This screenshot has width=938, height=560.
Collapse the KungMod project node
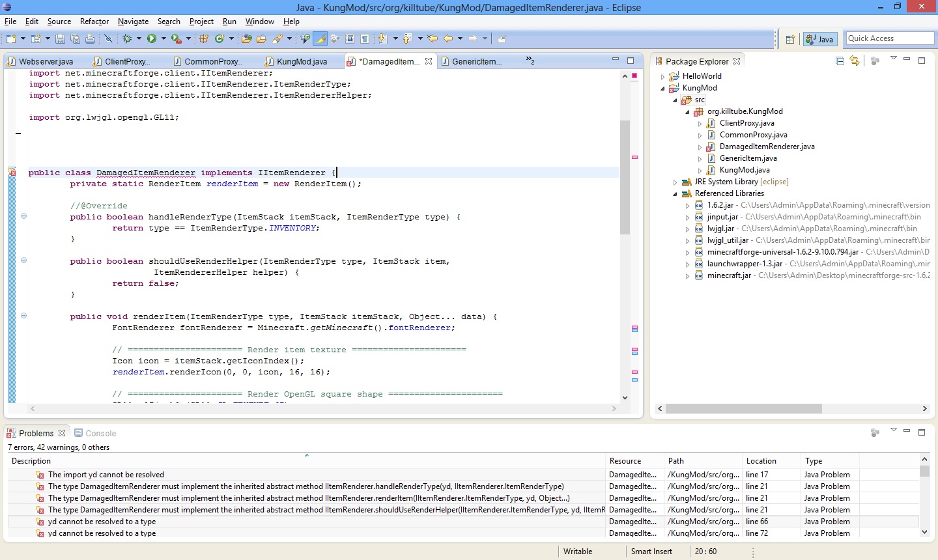pyautogui.click(x=663, y=89)
